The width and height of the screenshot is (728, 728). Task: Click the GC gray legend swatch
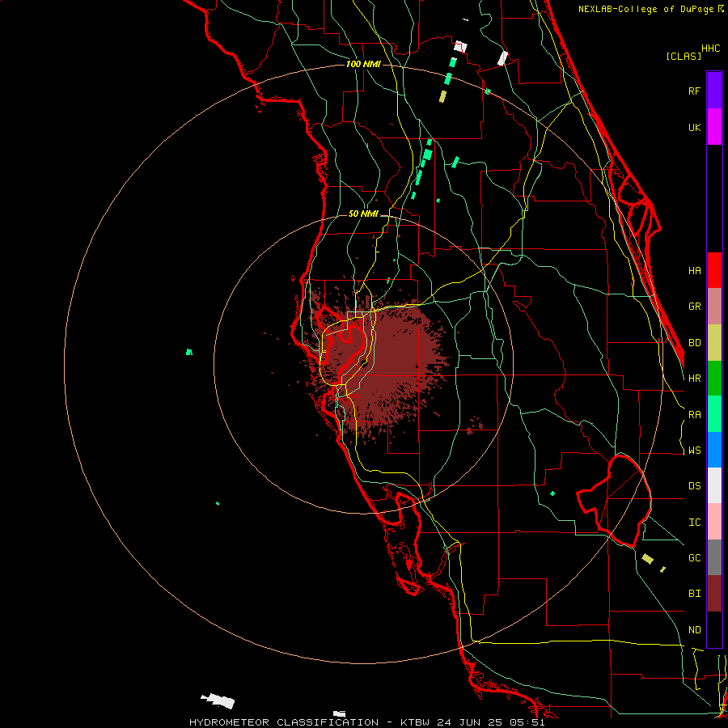(x=714, y=557)
